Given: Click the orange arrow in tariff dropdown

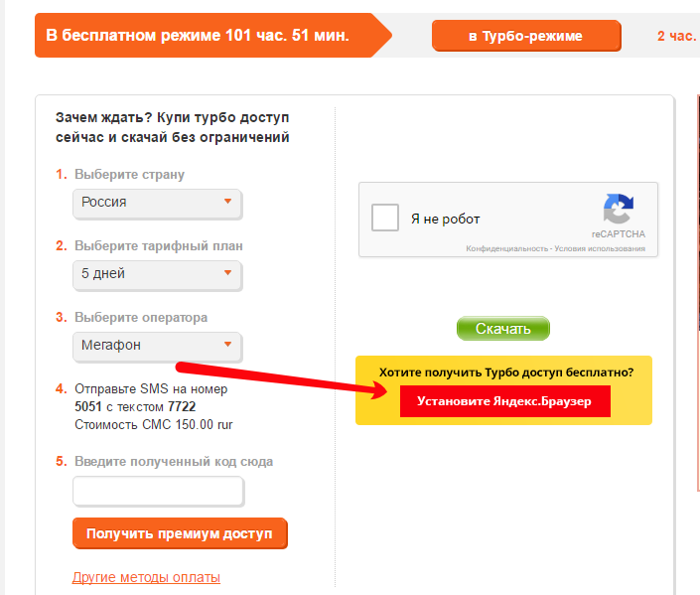Looking at the screenshot, I should click(227, 273).
